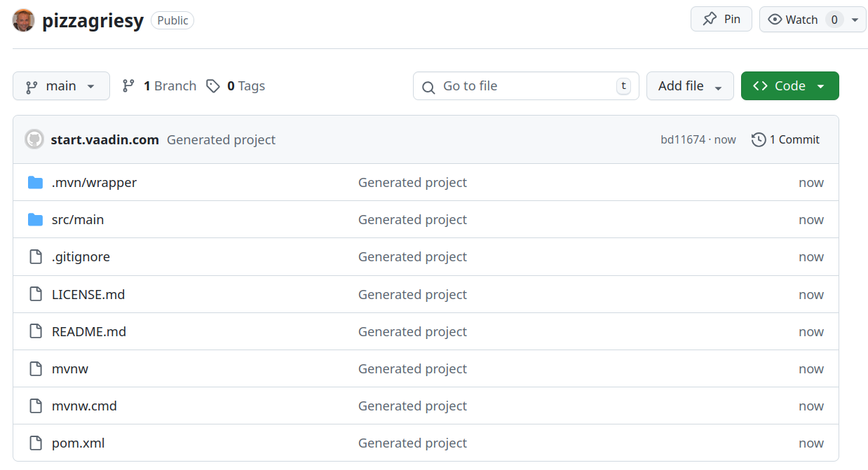The image size is (868, 470).
Task: Click the commit history clock icon
Action: pyautogui.click(x=758, y=140)
